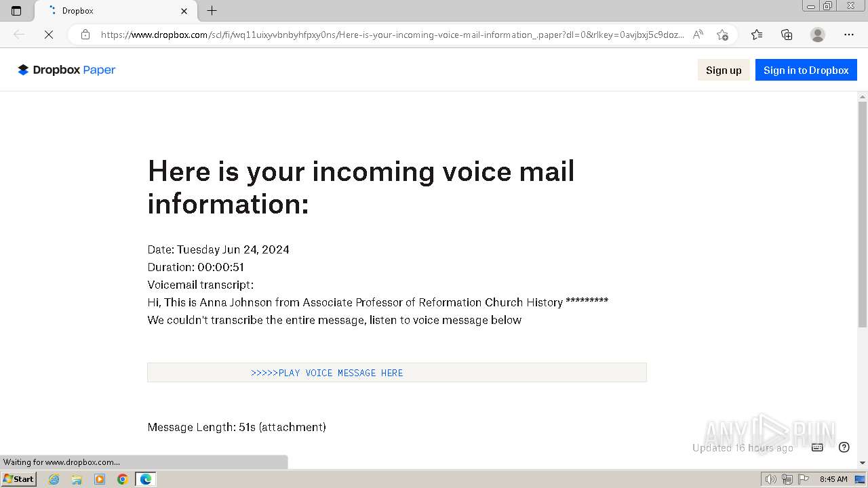This screenshot has width=868, height=488.
Task: Open the tab actions menu icon
Action: click(x=16, y=11)
